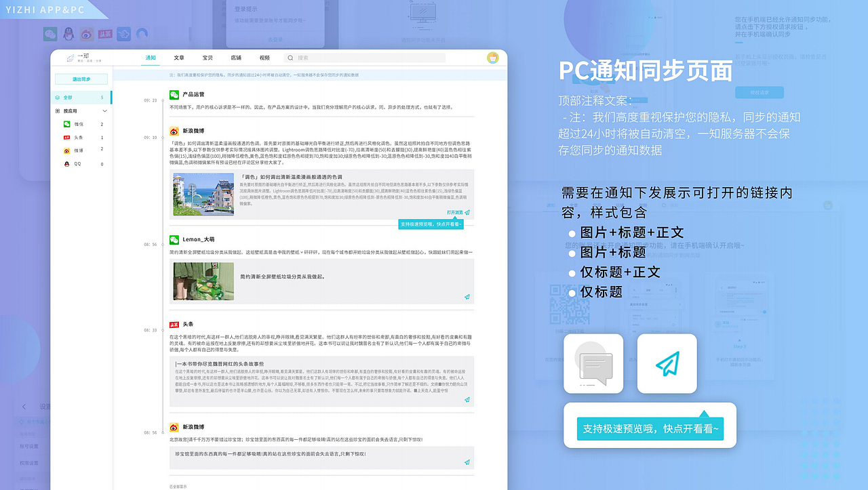Screen dimensions: 868x490
Task: Click the search magnifier icon
Action: 291,58
